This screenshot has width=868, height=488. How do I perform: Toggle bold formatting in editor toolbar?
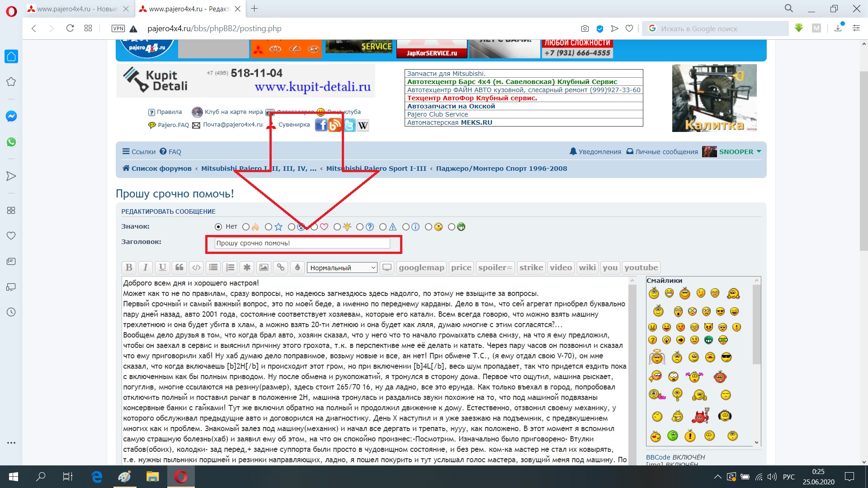129,267
